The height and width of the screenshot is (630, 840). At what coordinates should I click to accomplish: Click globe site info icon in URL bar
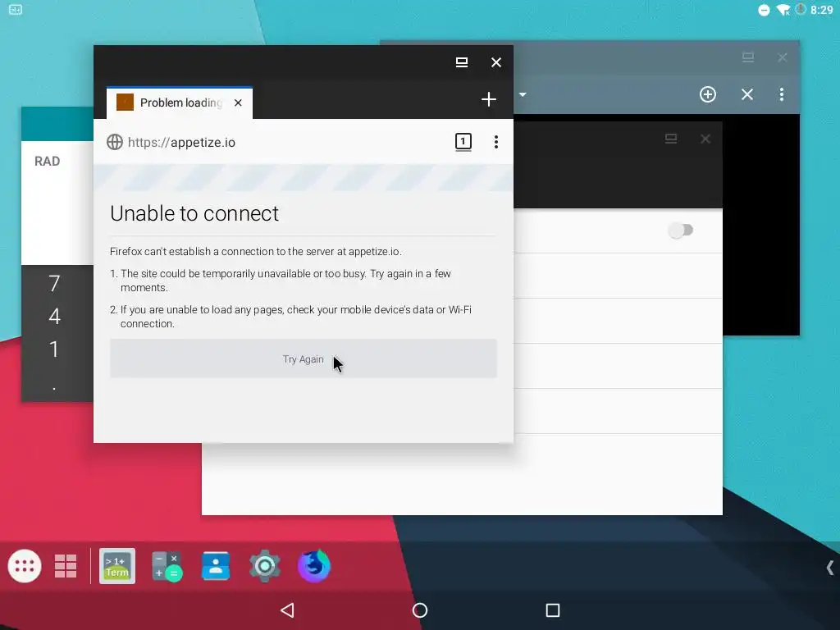pyautogui.click(x=115, y=142)
